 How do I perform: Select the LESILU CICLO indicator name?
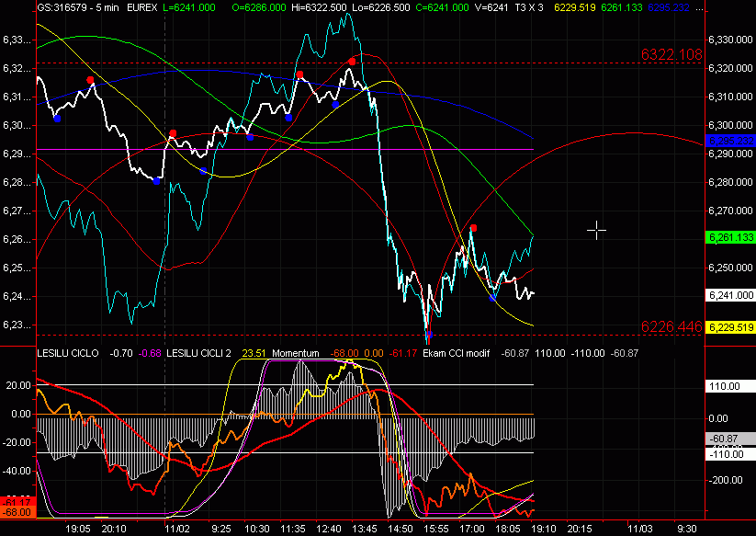click(x=68, y=353)
